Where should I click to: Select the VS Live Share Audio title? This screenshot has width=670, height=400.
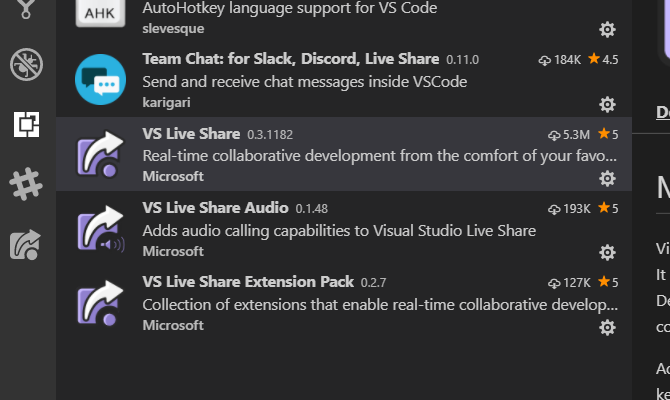(215, 208)
